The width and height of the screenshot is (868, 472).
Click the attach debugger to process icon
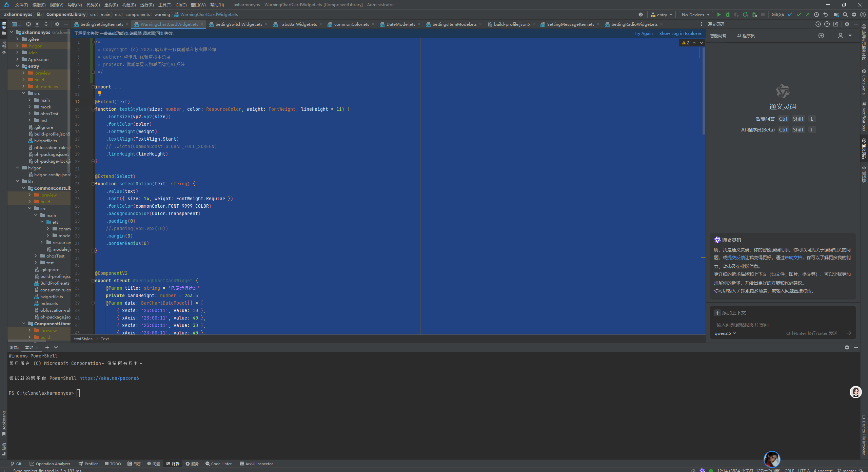pyautogui.click(x=754, y=15)
